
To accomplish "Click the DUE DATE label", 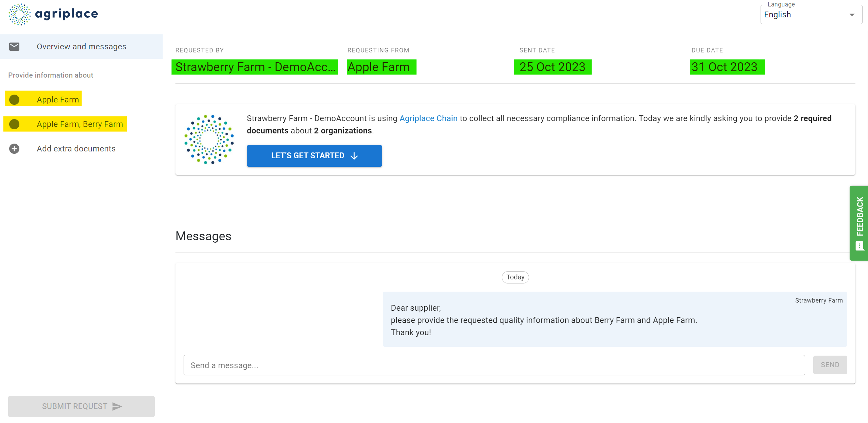I will [707, 50].
